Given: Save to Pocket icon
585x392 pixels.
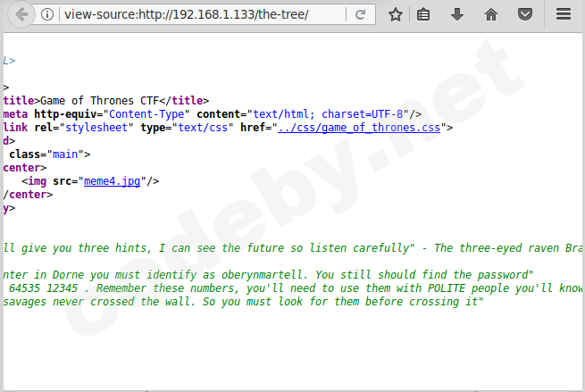Looking at the screenshot, I should point(525,15).
